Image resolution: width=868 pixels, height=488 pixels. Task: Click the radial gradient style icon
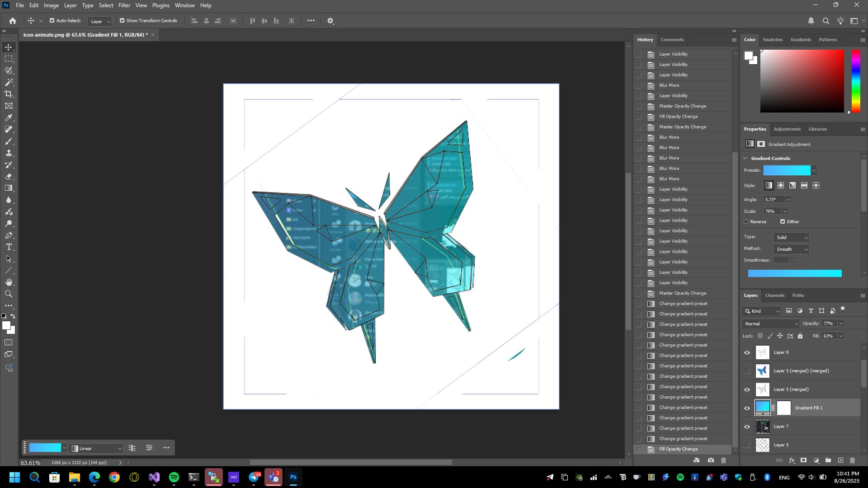[781, 185]
